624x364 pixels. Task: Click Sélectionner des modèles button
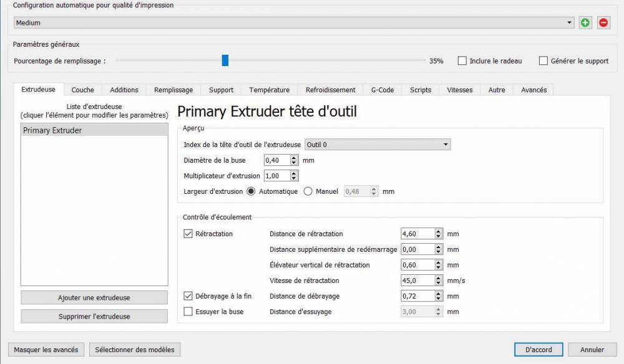(135, 350)
